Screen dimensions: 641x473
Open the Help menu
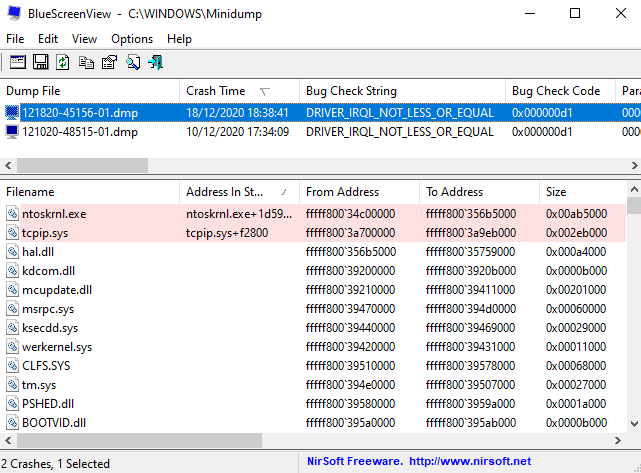tap(179, 39)
